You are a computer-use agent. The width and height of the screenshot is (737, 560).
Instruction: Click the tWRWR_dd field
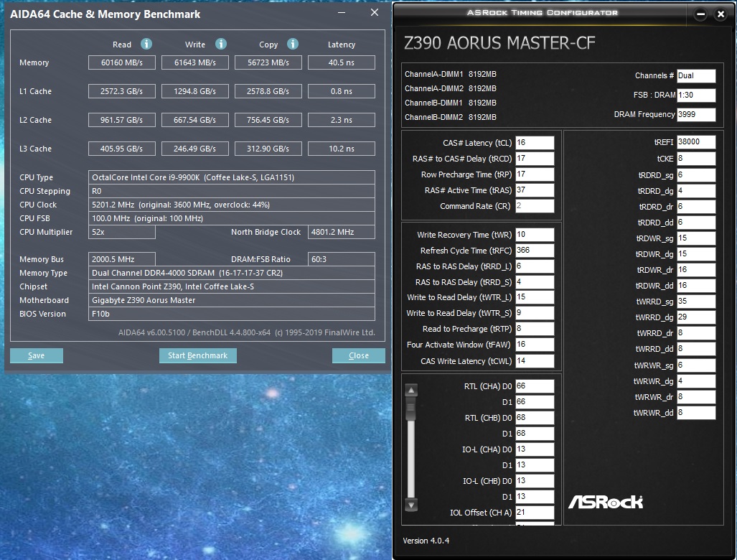coord(696,413)
